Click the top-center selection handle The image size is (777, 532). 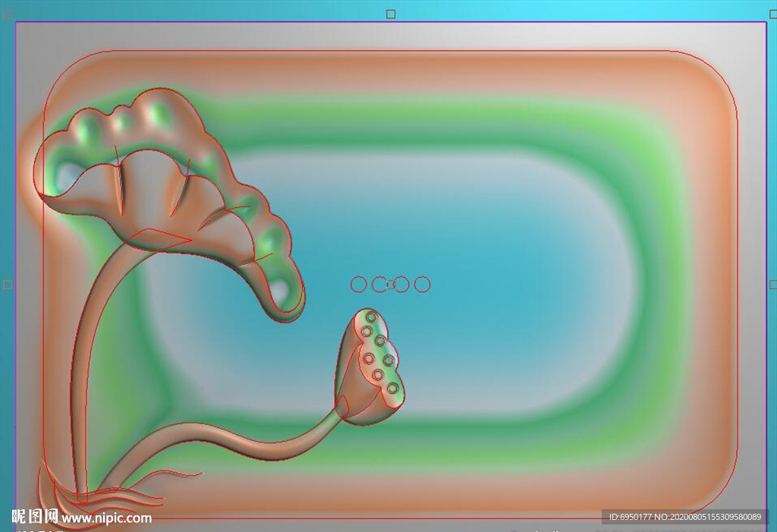391,14
